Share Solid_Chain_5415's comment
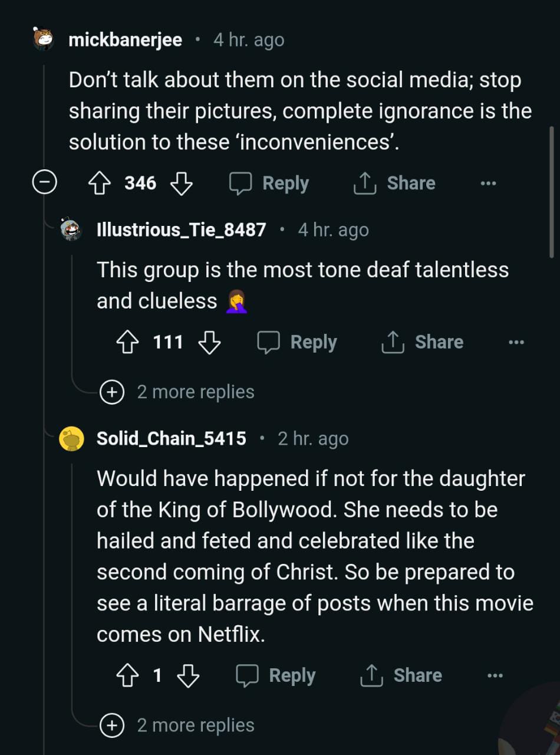This screenshot has height=755, width=560. tap(401, 675)
